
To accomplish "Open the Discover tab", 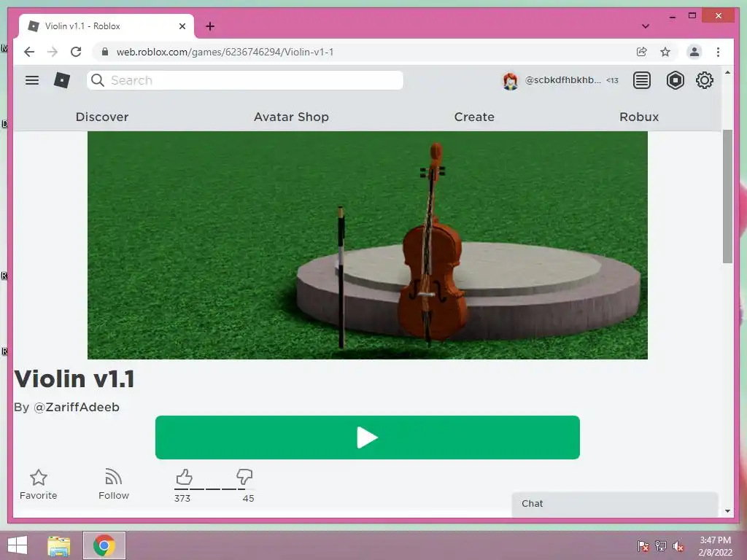I will (102, 117).
